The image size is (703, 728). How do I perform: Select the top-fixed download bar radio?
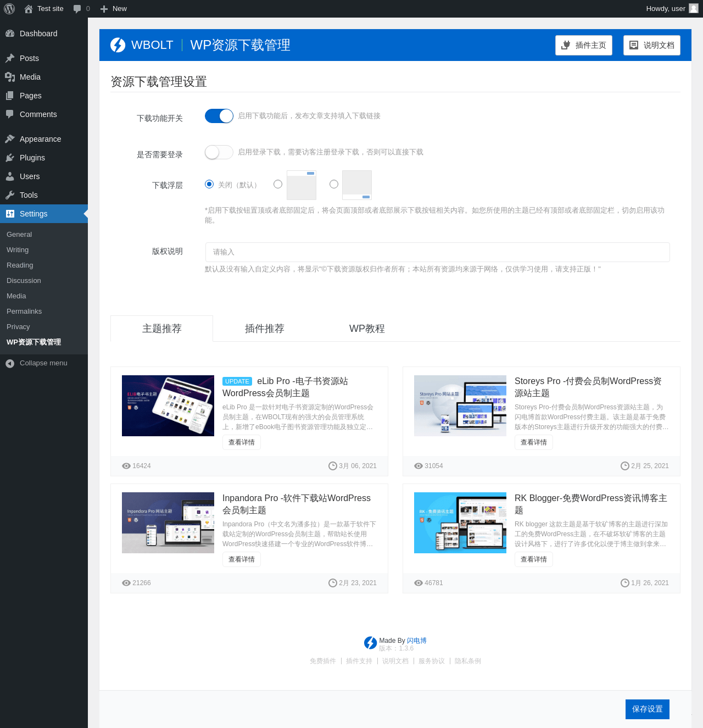[x=278, y=184]
